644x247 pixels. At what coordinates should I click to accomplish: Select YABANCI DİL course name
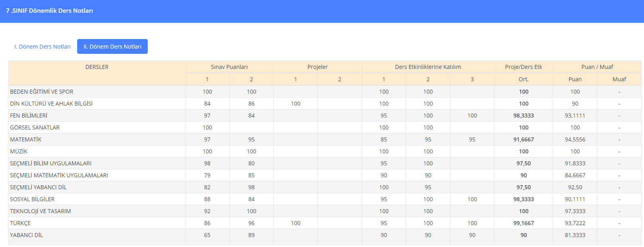(27, 235)
